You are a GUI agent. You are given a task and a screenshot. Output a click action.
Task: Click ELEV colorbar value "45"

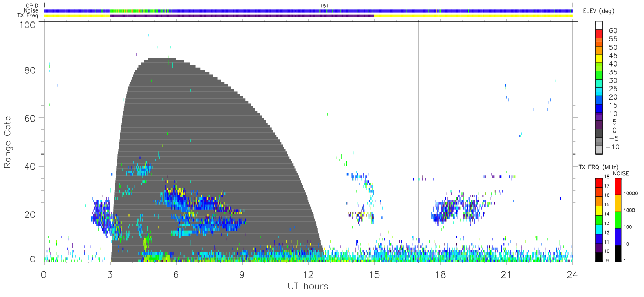point(613,56)
